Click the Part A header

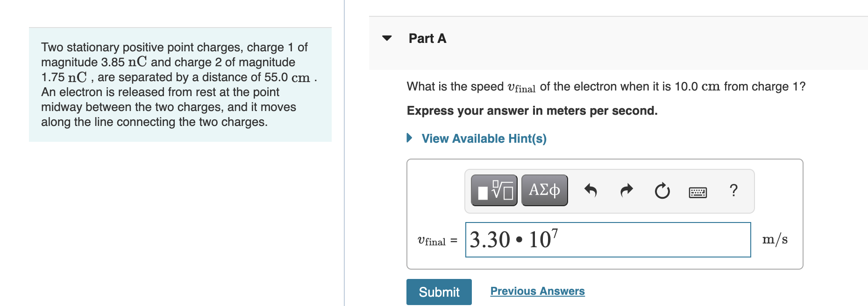[x=427, y=39]
